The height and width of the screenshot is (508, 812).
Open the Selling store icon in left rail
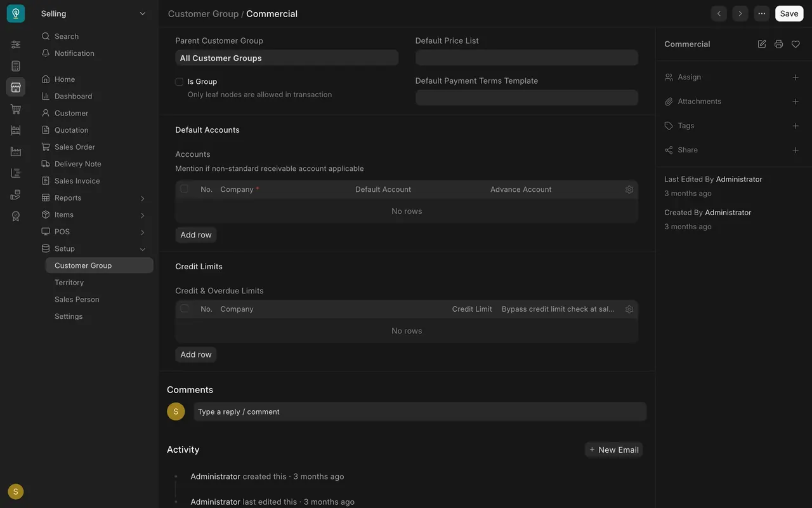click(16, 87)
